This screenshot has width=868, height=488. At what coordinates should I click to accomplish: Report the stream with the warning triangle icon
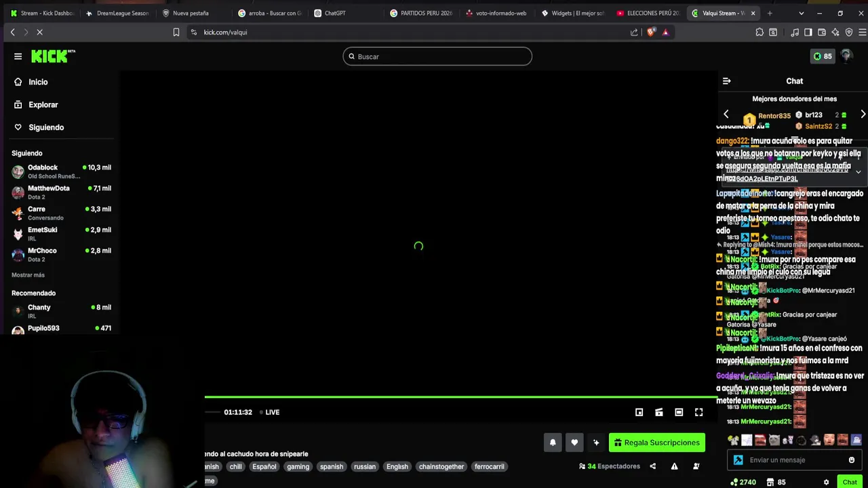coord(674,466)
